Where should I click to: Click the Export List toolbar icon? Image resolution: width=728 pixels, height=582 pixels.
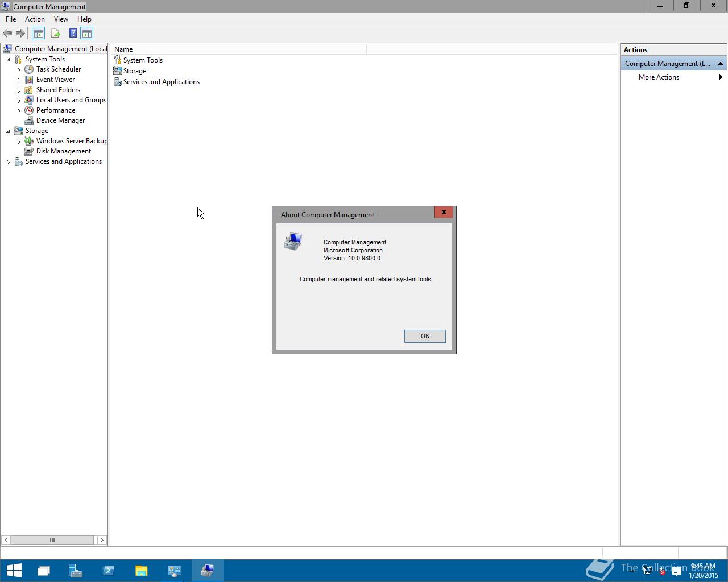tap(55, 34)
